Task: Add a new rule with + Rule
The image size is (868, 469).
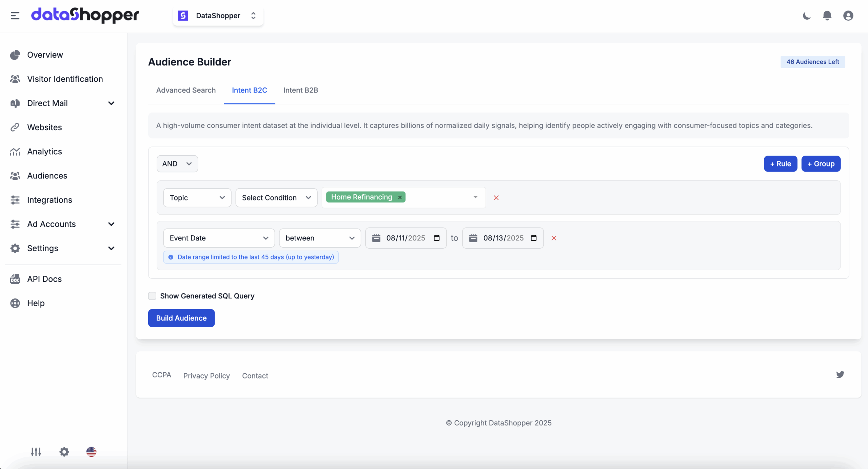Action: (x=780, y=164)
